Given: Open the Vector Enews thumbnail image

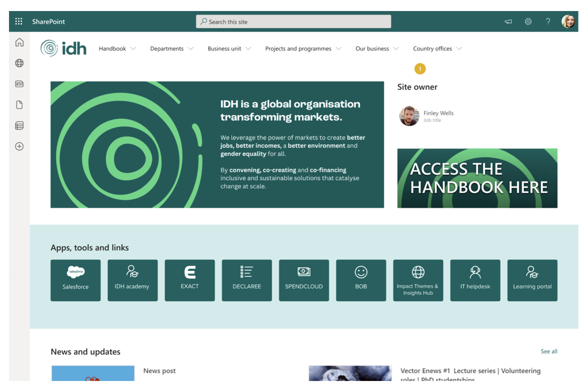Looking at the screenshot, I should tap(350, 373).
